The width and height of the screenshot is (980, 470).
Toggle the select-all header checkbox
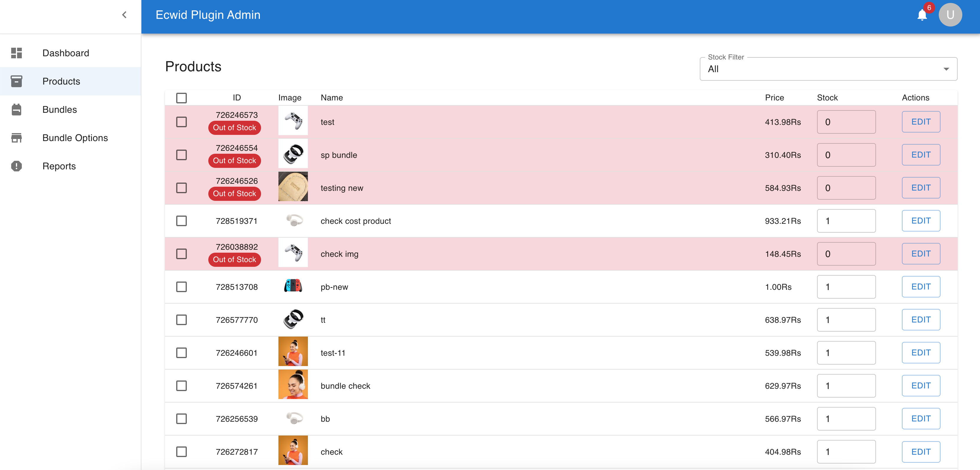pos(182,98)
